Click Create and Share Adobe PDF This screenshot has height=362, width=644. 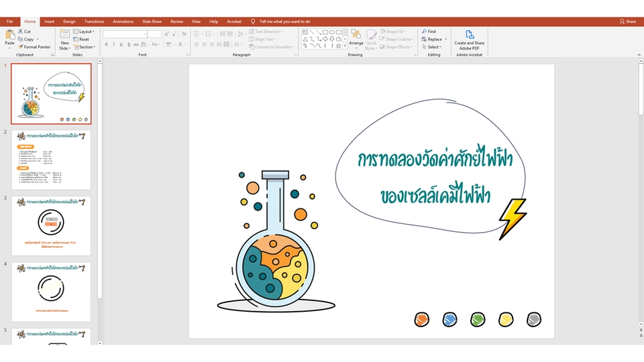pyautogui.click(x=470, y=40)
